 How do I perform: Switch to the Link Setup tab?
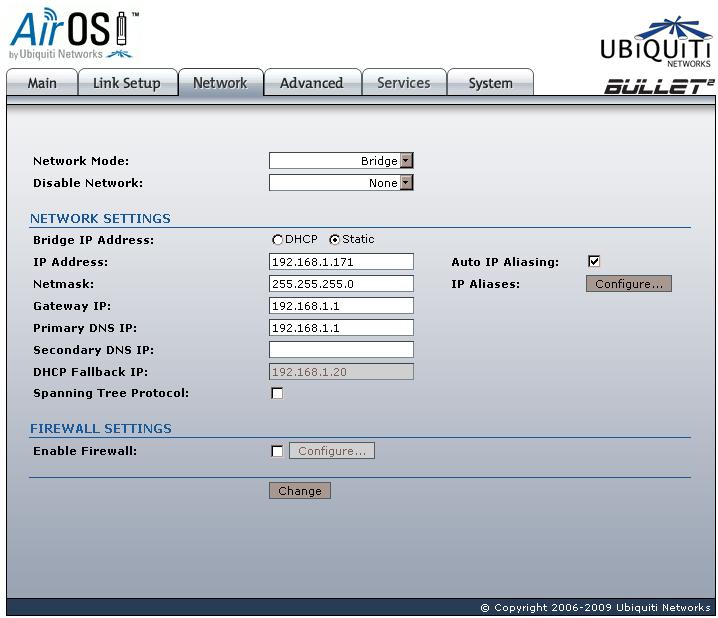(x=127, y=83)
